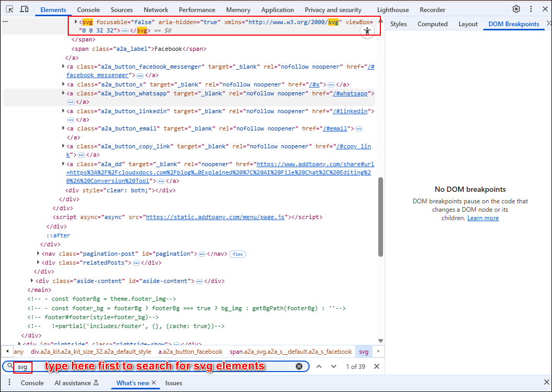This screenshot has height=392, width=552.
Task: Click the span.a2a_svg breadcrumb item
Action: pyautogui.click(x=291, y=352)
